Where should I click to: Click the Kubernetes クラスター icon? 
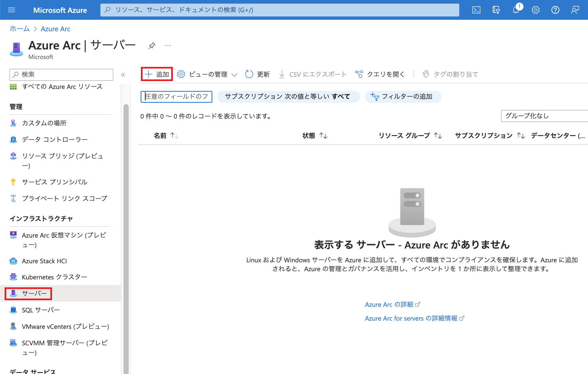click(x=13, y=277)
